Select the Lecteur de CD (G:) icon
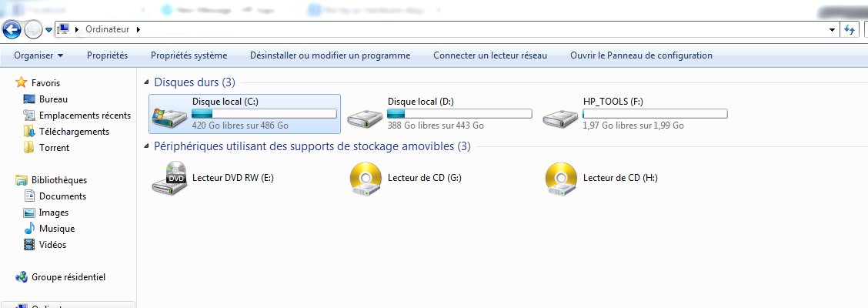 point(366,179)
